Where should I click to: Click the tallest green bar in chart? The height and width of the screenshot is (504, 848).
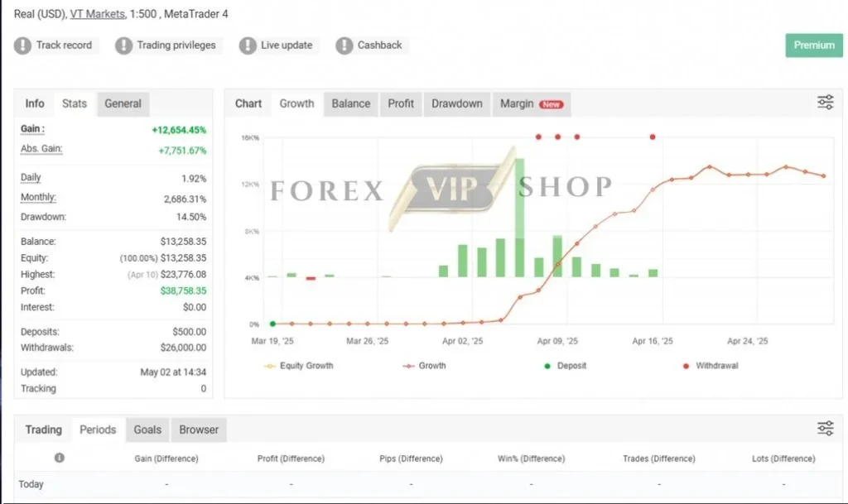tap(520, 218)
